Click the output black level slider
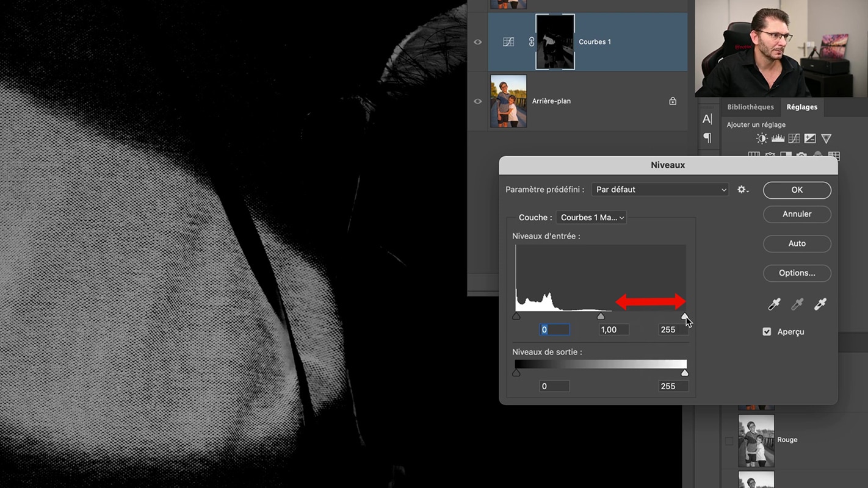Screen dimensions: 868x488 point(516,373)
